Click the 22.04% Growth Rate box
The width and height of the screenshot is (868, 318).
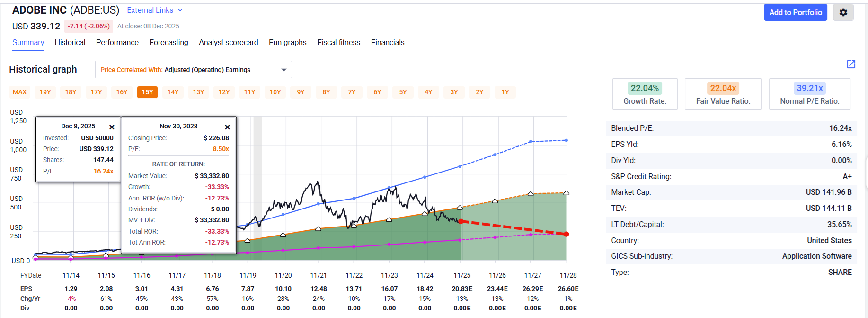coord(645,94)
